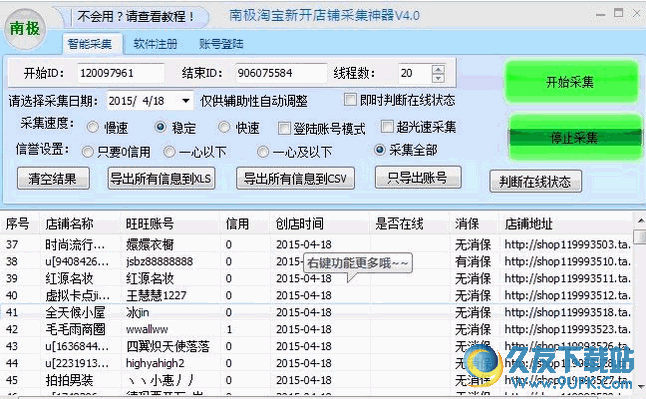This screenshot has height=399, width=646.
Task: Maximize the application window
Action: click(618, 14)
